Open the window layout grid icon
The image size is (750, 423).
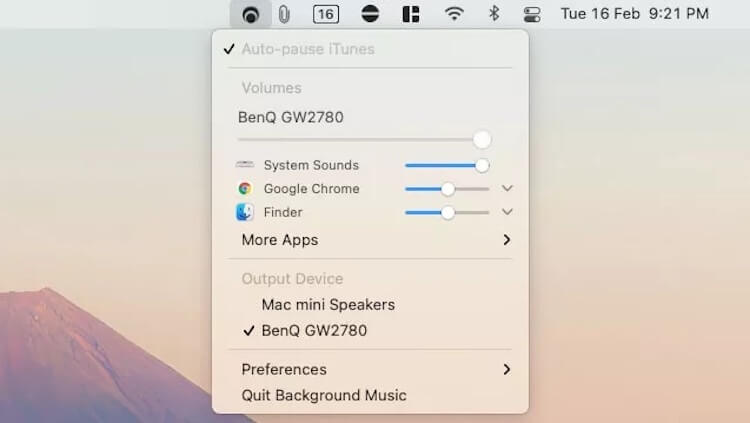tap(411, 14)
